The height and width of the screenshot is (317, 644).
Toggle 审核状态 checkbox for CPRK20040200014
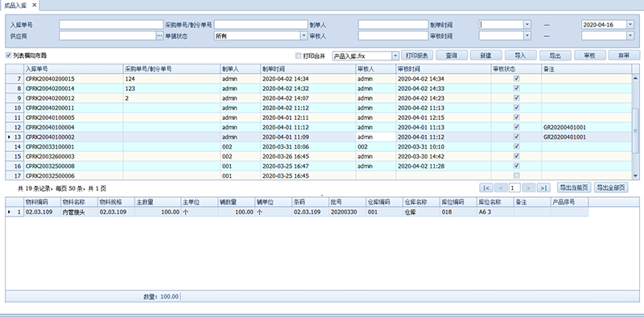(x=517, y=88)
